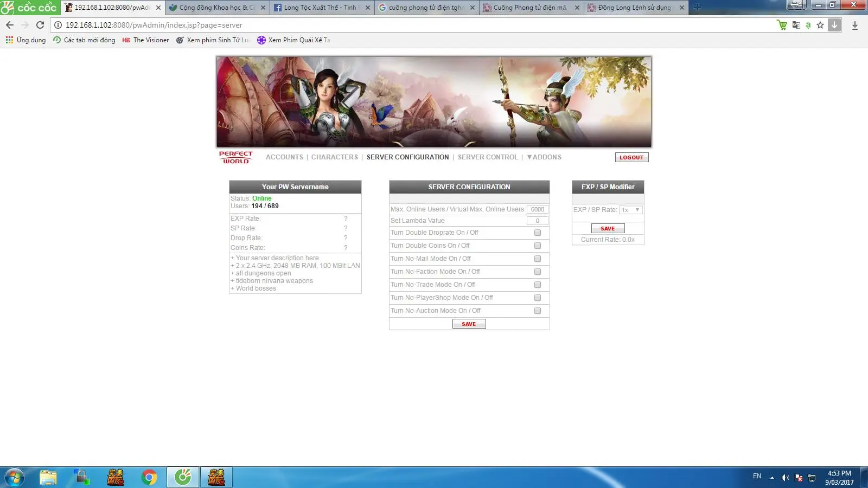Enable No-Auction Mode checkbox

538,311
